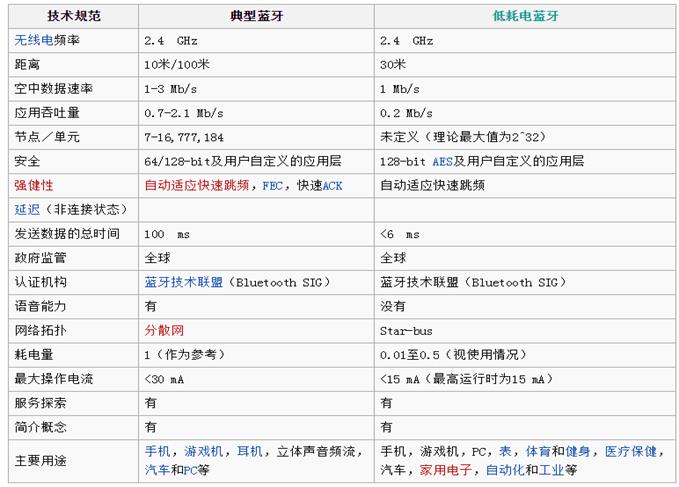This screenshot has height=487, width=679.
Task: Click the 工业 link
Action: [x=551, y=470]
